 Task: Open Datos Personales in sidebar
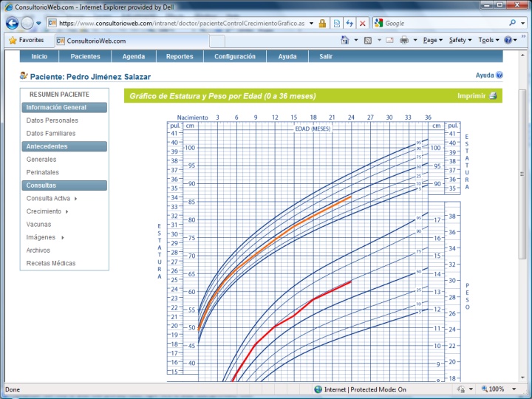click(52, 120)
